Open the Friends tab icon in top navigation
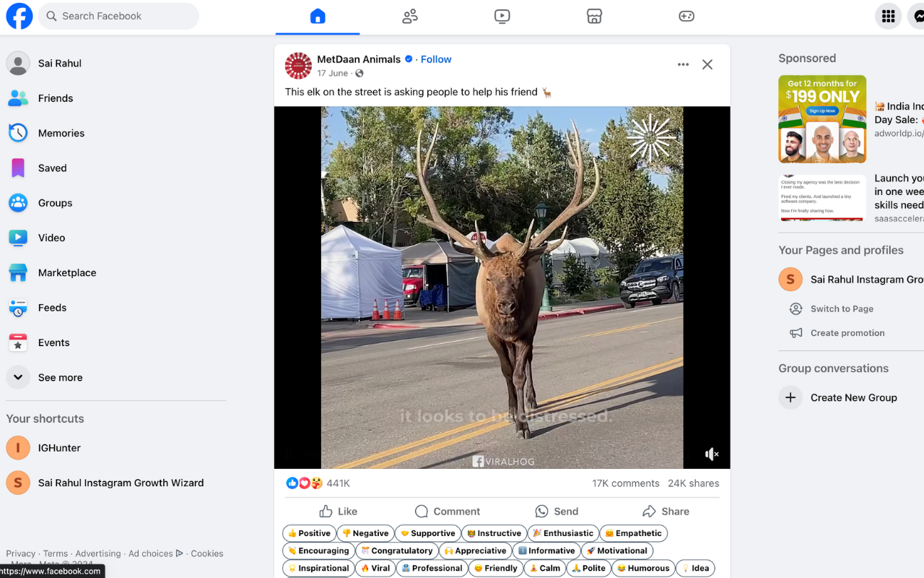The width and height of the screenshot is (924, 578). pyautogui.click(x=410, y=16)
